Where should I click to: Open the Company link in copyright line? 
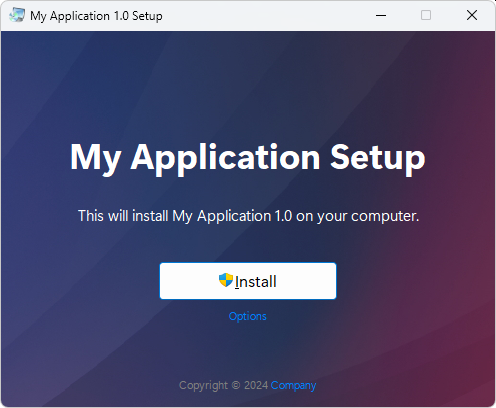click(293, 385)
